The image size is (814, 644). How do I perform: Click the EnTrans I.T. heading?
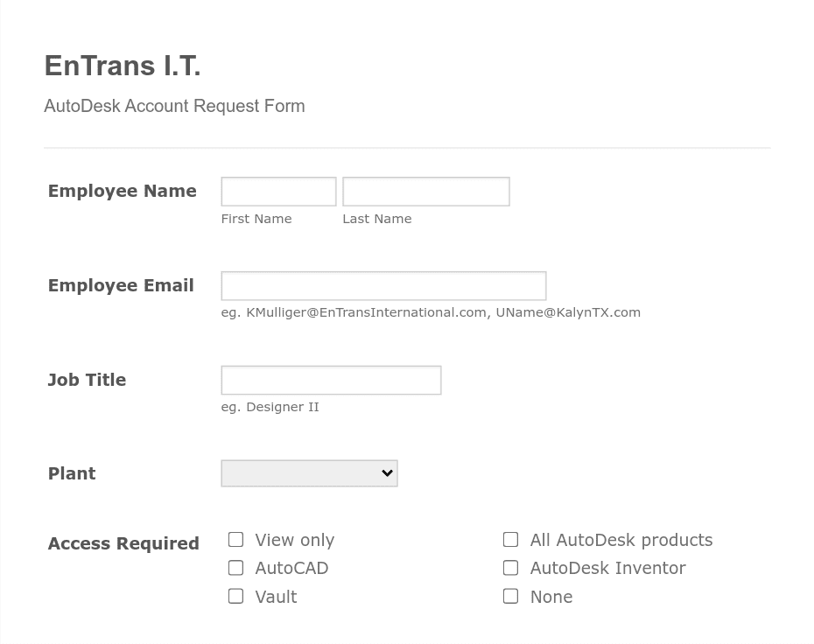123,66
